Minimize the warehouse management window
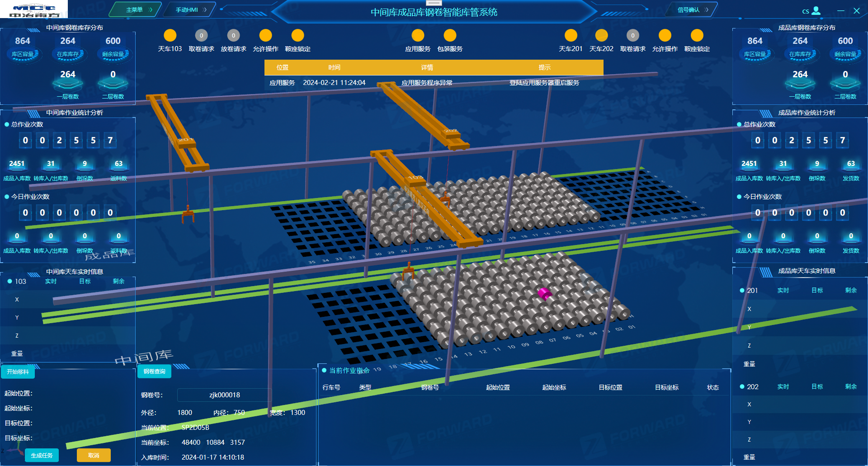The image size is (868, 466). [x=840, y=11]
